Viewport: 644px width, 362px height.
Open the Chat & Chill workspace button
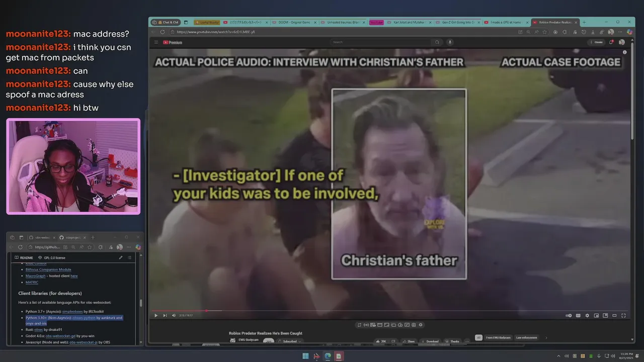pyautogui.click(x=165, y=22)
